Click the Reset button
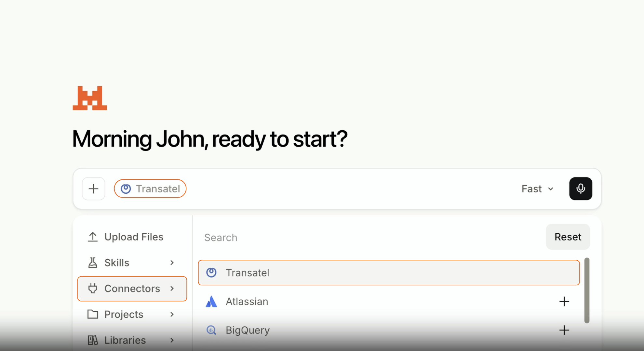This screenshot has height=351, width=644. (568, 237)
